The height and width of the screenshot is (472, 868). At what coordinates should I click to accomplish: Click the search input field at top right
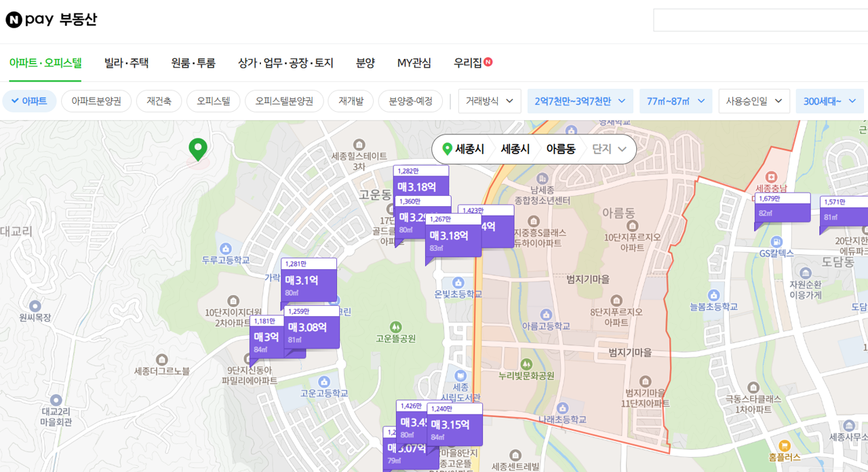(x=759, y=20)
